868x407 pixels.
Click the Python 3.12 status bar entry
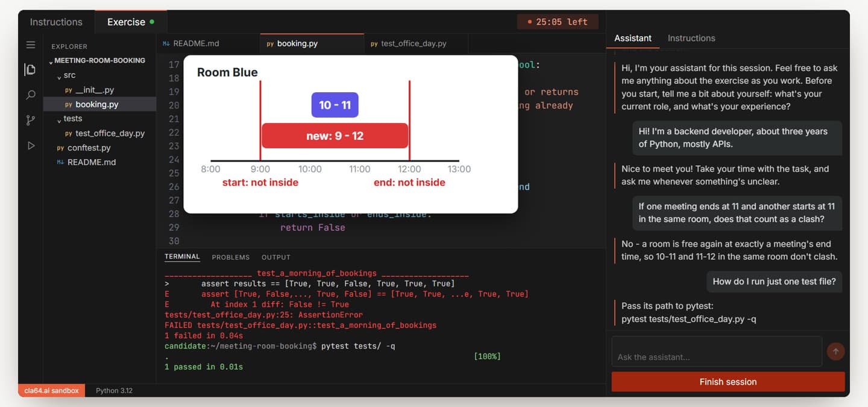pos(114,391)
